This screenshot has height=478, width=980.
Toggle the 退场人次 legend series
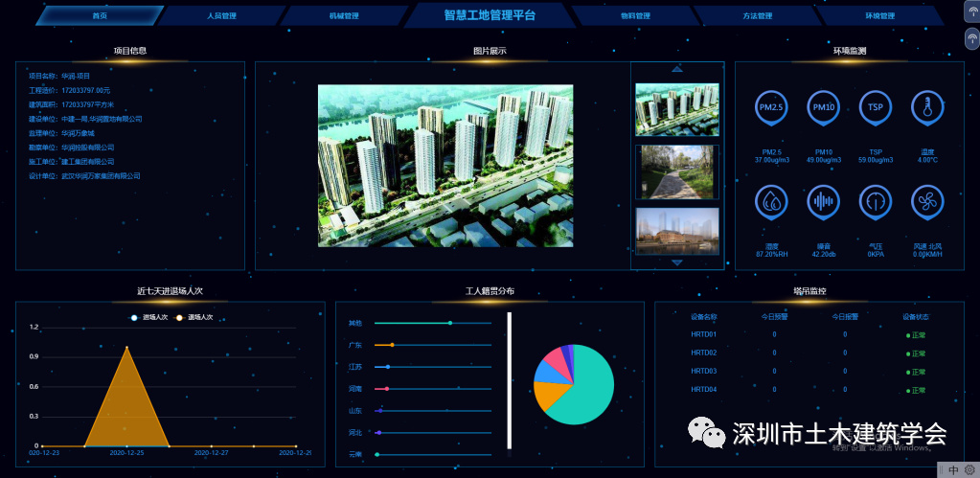pyautogui.click(x=194, y=317)
